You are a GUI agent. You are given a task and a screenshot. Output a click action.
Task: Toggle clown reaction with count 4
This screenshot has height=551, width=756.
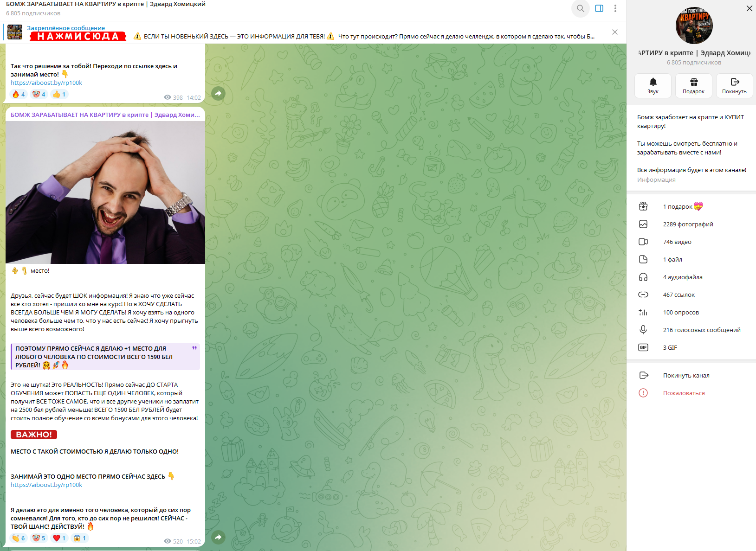click(x=39, y=94)
